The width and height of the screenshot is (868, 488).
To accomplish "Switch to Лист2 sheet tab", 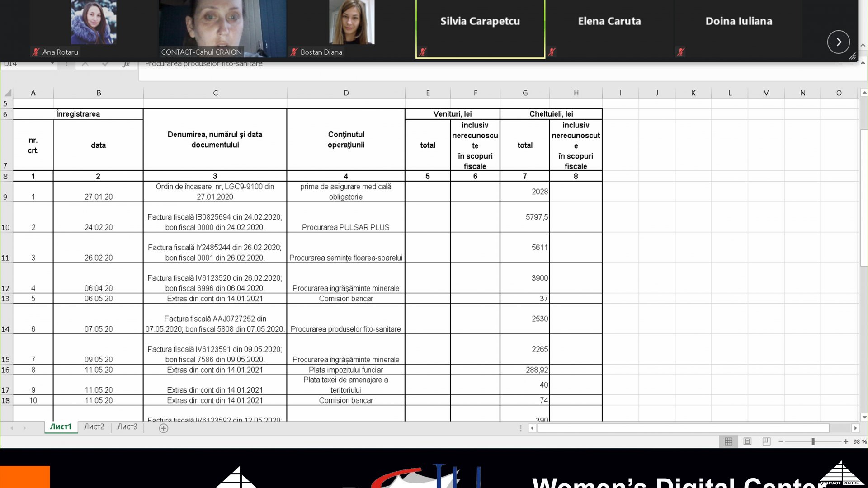I will [94, 427].
